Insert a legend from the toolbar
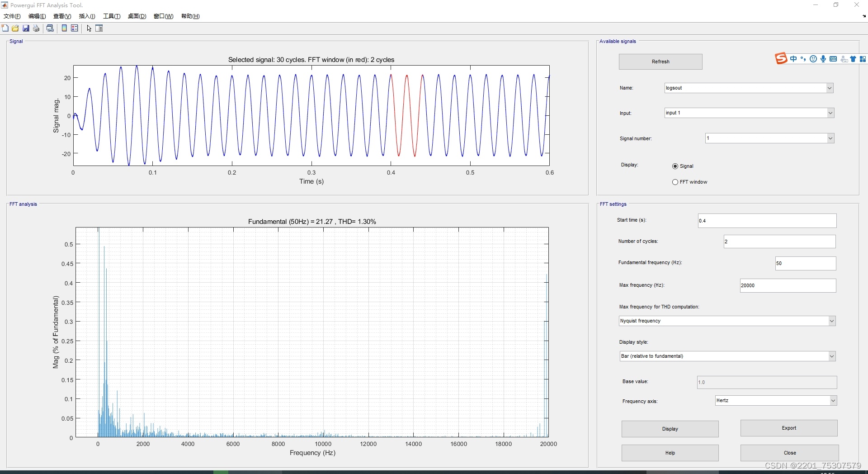Viewport: 868px width, 474px height. point(75,28)
